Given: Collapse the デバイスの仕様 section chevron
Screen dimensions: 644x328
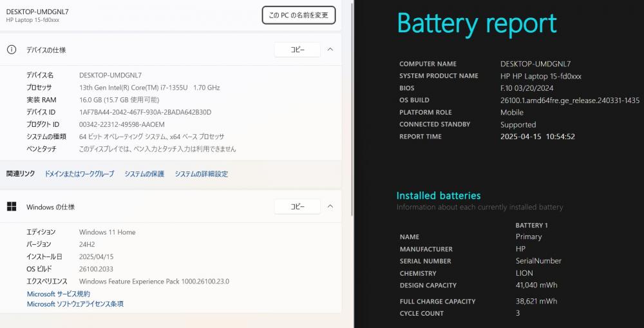Looking at the screenshot, I should pos(330,50).
